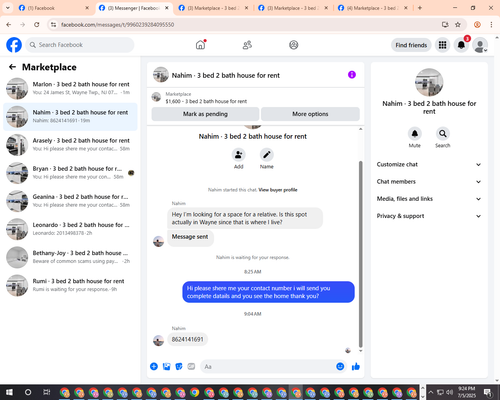The width and height of the screenshot is (500, 400).
Task: Click the Facebook logo icon
Action: pyautogui.click(x=14, y=45)
